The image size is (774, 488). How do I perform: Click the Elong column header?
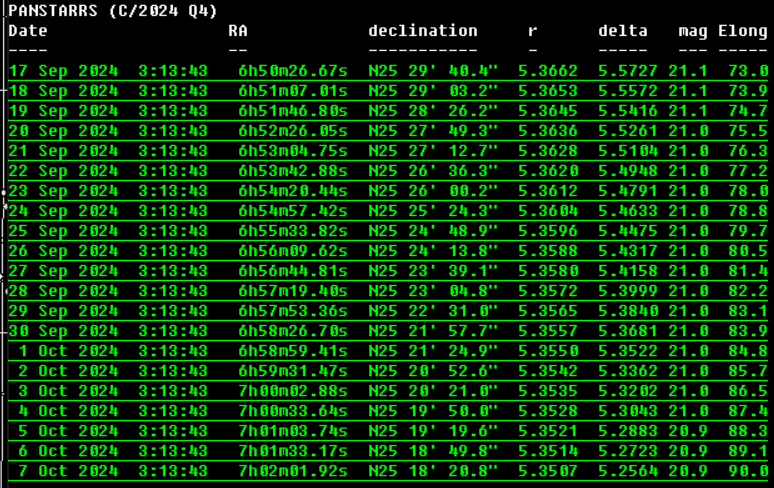743,30
